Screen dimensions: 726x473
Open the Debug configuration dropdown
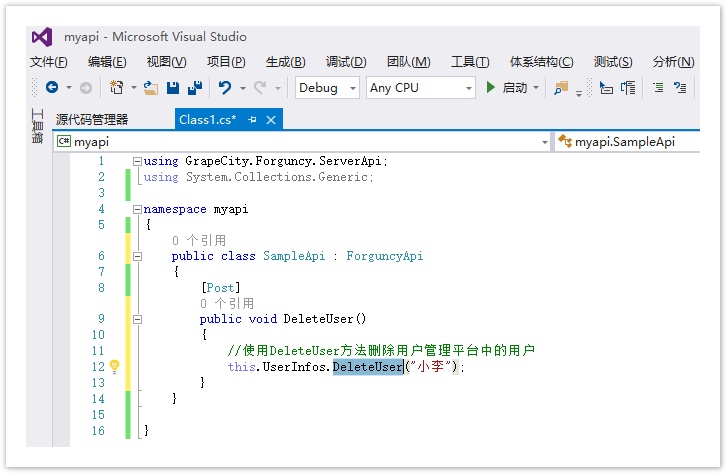[327, 88]
